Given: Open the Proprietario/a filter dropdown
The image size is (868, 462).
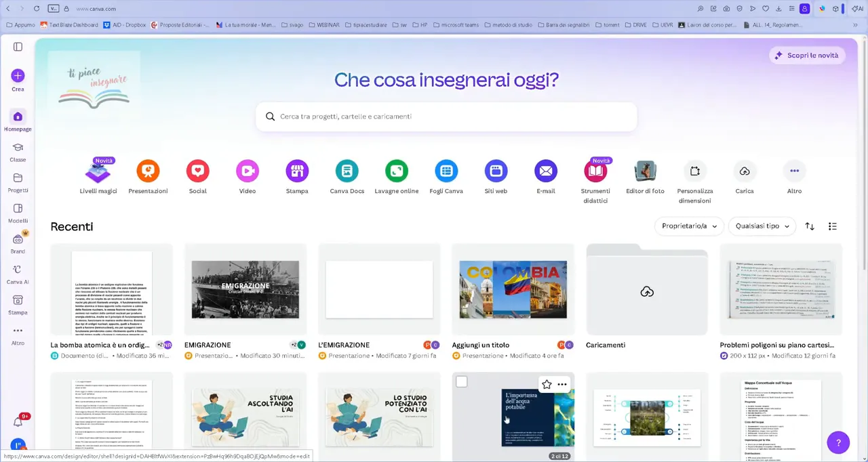Looking at the screenshot, I should pos(689,226).
